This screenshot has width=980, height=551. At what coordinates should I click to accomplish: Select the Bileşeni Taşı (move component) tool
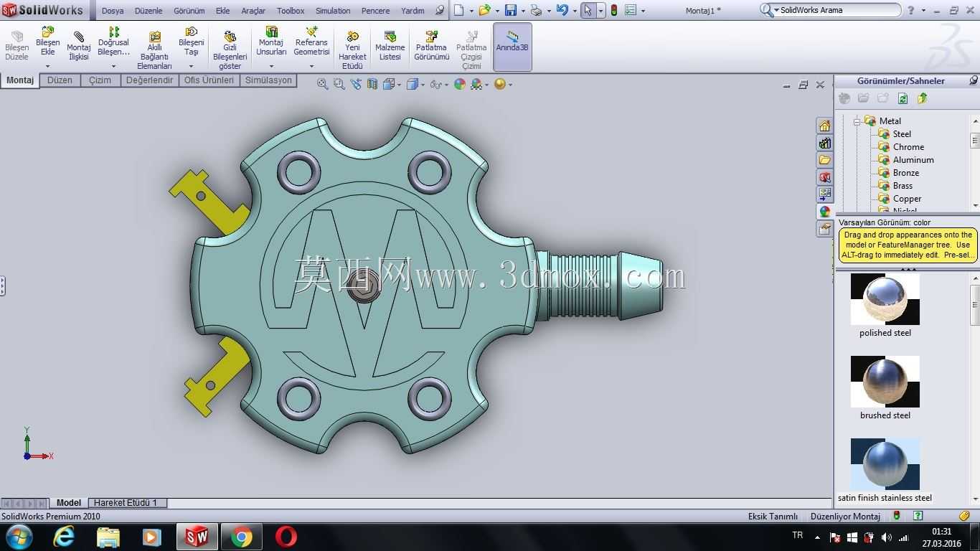pos(191,42)
